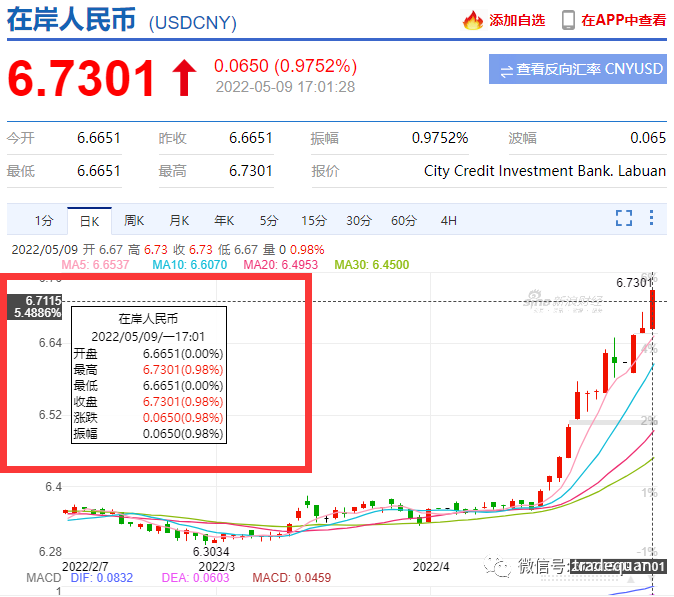
Task: Switch to the 30分 chart tab
Action: 359,220
